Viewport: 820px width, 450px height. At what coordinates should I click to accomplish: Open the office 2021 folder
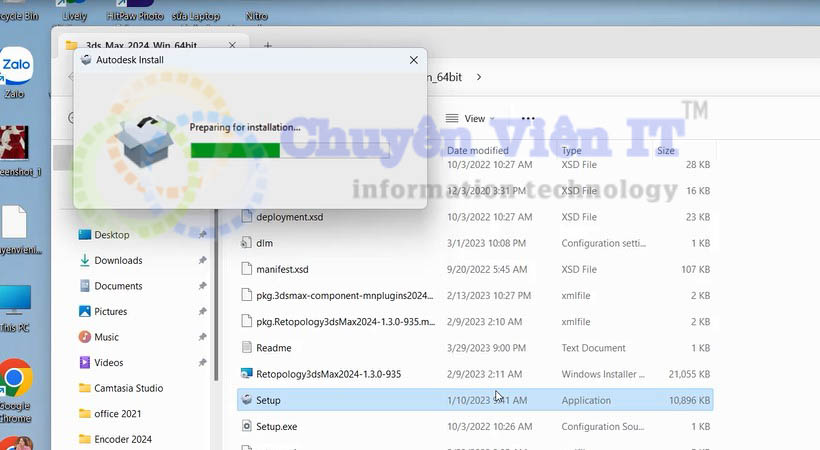[x=118, y=414]
